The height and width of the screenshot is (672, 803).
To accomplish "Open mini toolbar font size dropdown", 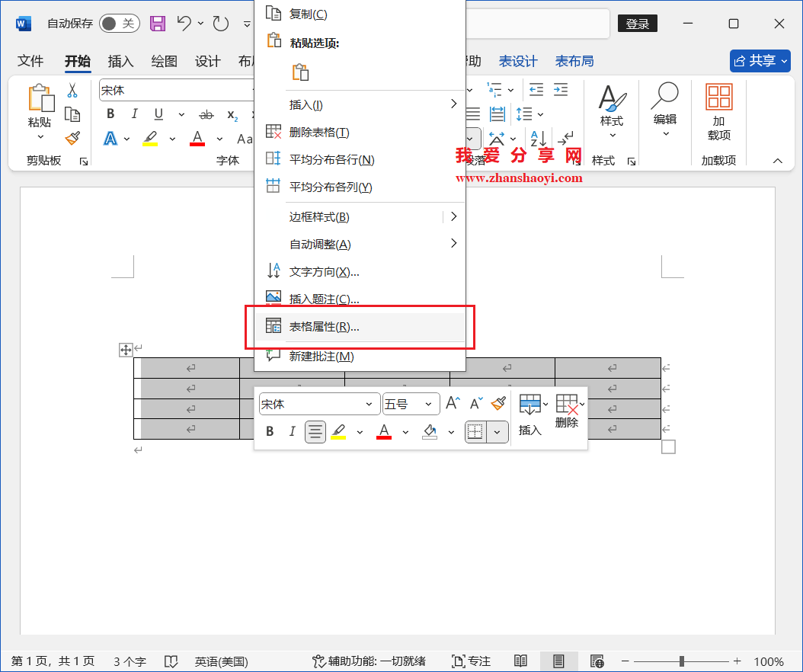I will (428, 404).
